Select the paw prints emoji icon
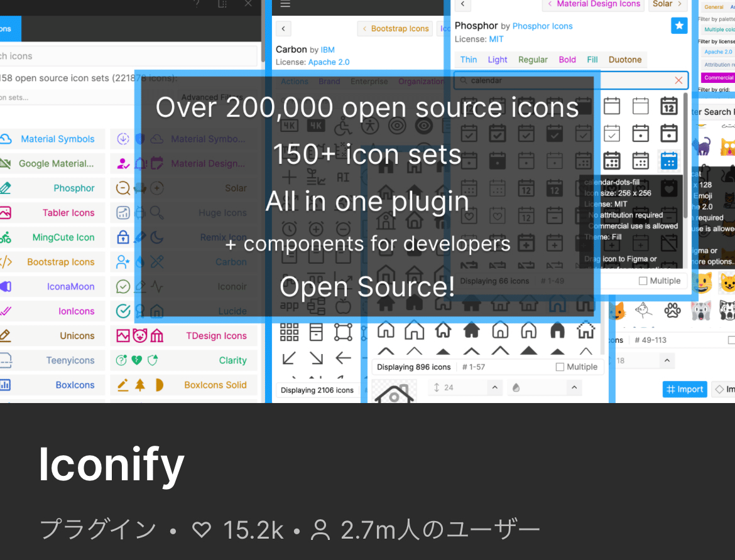 (672, 310)
